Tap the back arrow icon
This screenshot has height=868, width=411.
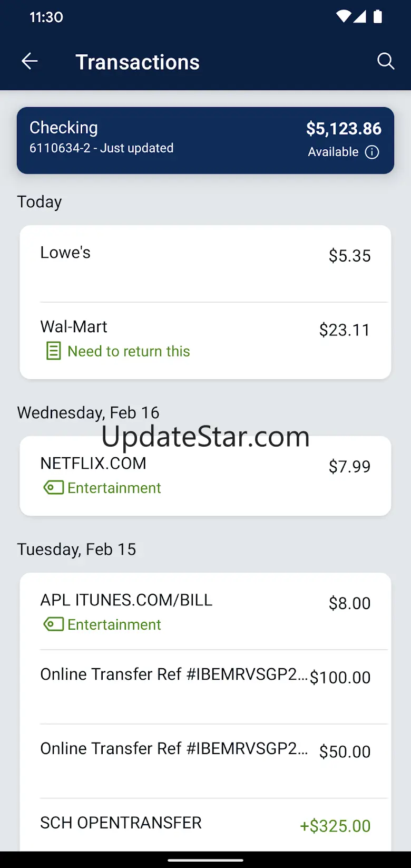click(x=30, y=62)
